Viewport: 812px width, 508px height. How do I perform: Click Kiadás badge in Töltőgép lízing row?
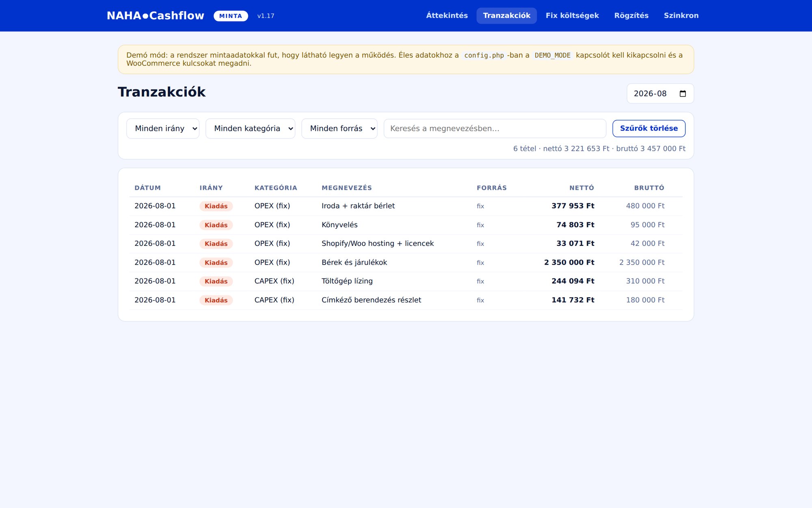click(216, 281)
